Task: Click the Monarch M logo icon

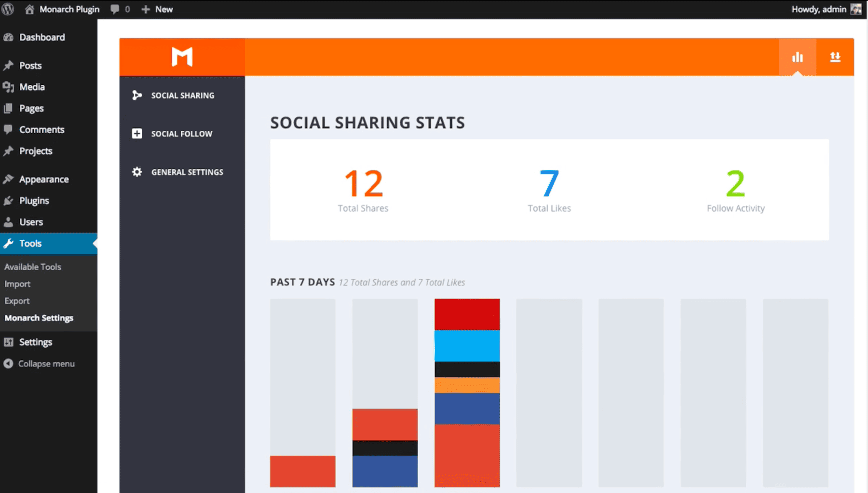Action: pos(182,56)
